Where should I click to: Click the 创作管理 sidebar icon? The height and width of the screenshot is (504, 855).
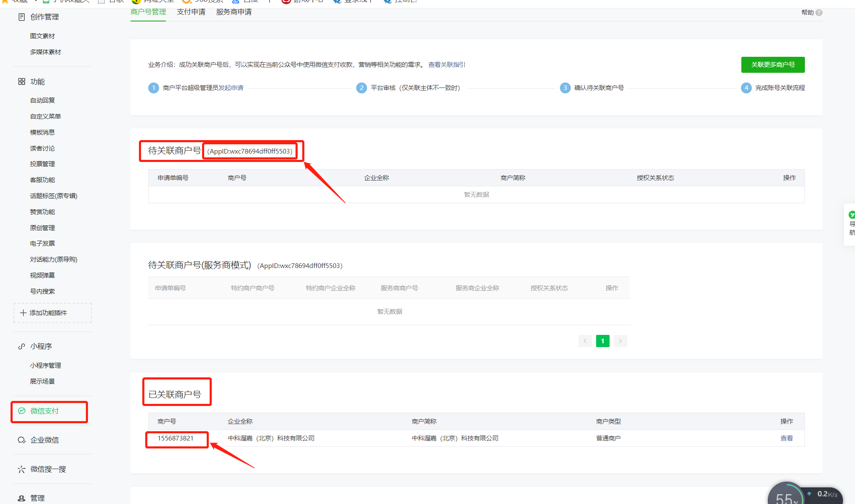click(21, 17)
